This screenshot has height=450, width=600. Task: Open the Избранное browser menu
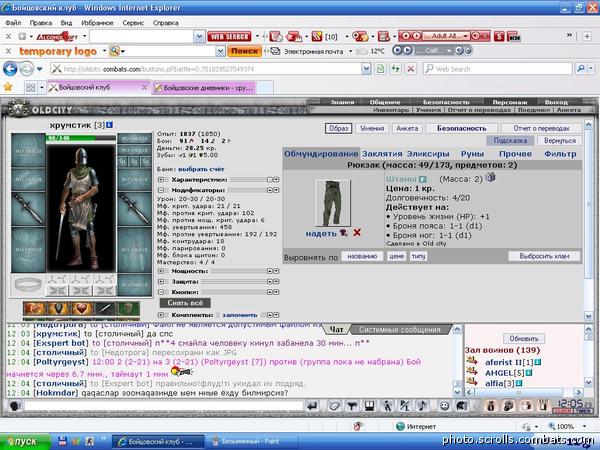[97, 23]
